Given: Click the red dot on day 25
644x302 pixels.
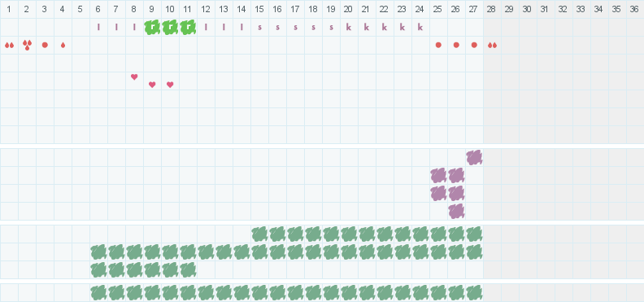Looking at the screenshot, I should 438,46.
